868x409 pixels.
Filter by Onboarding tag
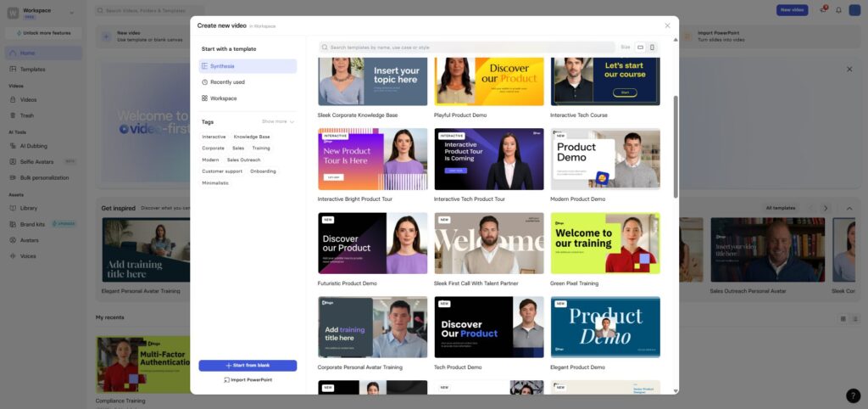tap(263, 171)
